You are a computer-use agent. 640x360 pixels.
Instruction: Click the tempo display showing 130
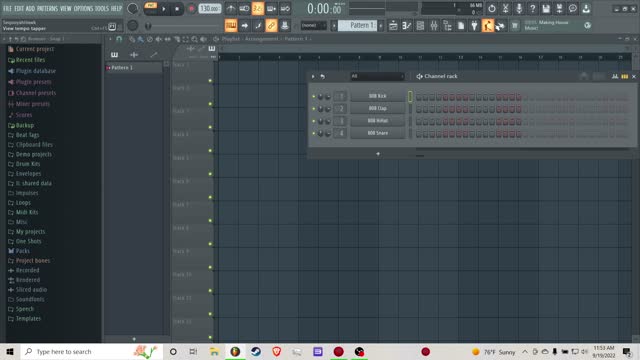click(210, 9)
